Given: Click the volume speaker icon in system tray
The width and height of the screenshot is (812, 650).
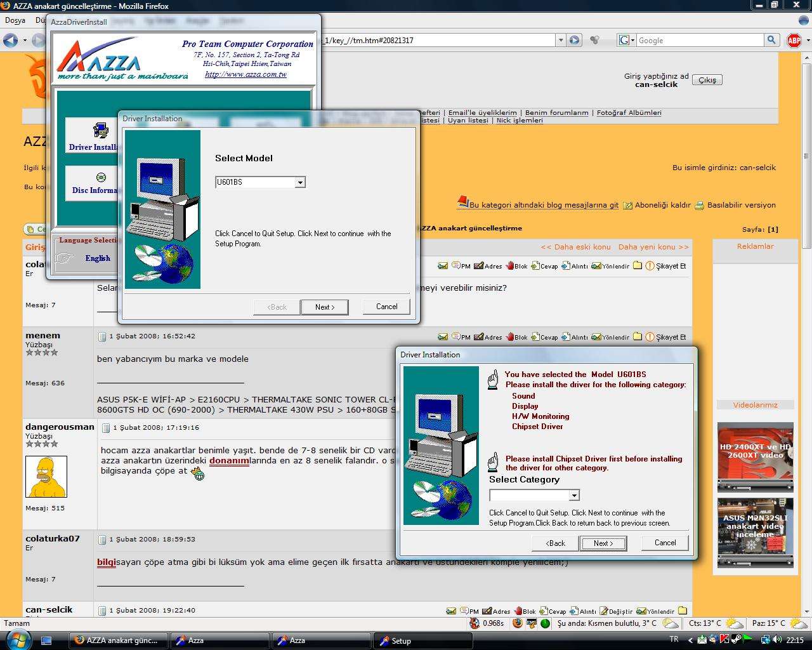Looking at the screenshot, I should [x=777, y=640].
